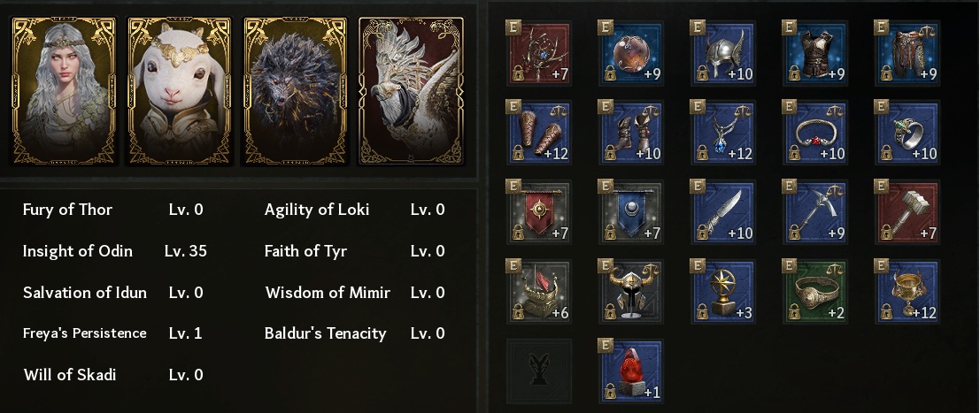Image resolution: width=980 pixels, height=413 pixels.
Task: Select Freya's Persistence stat entry
Action: click(85, 333)
